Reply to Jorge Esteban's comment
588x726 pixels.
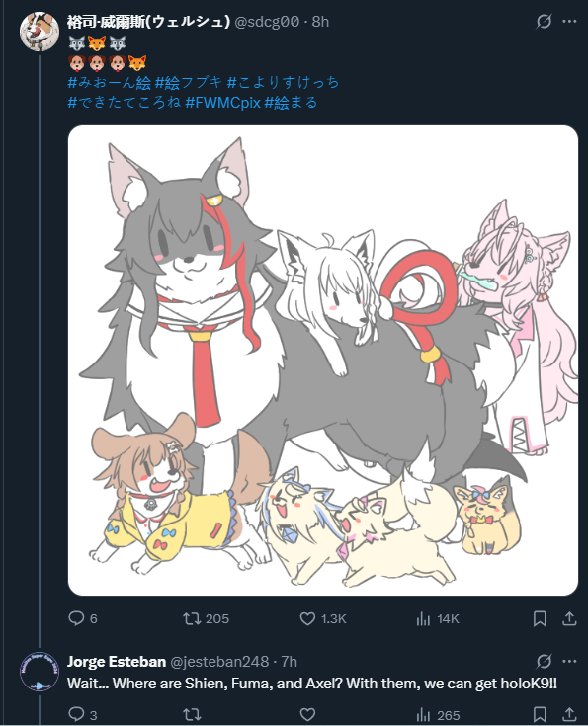83,715
